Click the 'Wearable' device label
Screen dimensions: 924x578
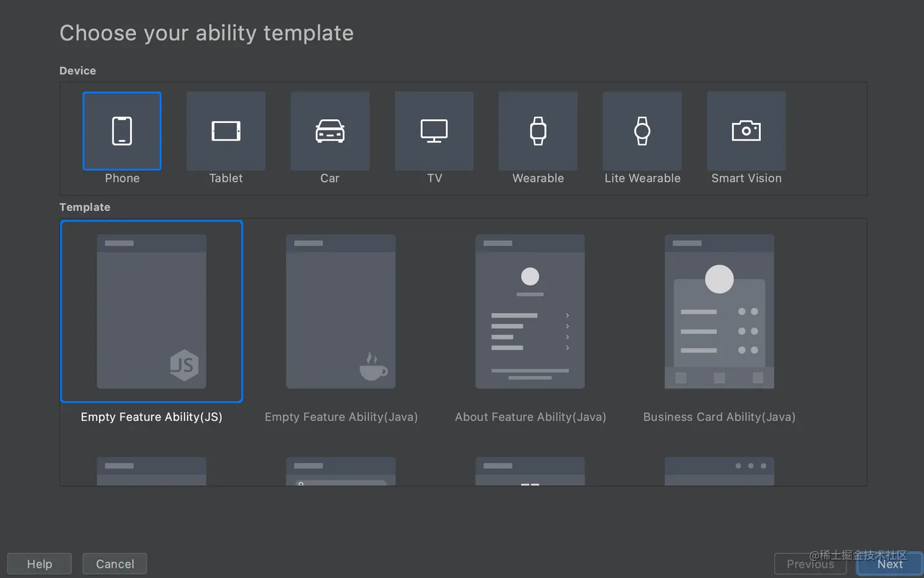click(x=538, y=178)
